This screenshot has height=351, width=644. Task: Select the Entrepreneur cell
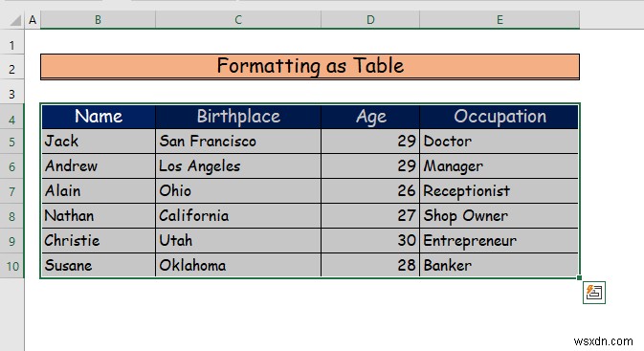coord(499,241)
